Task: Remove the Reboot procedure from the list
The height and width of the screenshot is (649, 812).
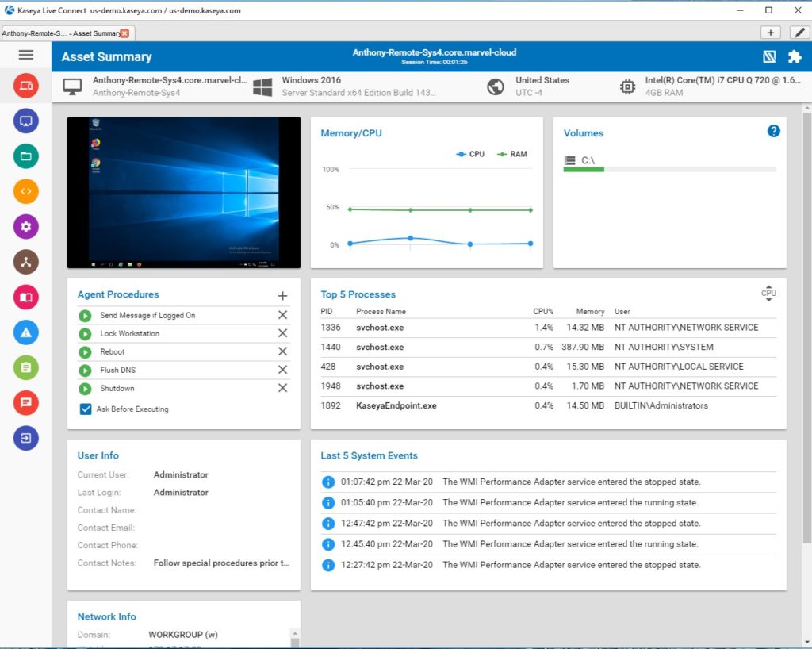Action: (282, 351)
